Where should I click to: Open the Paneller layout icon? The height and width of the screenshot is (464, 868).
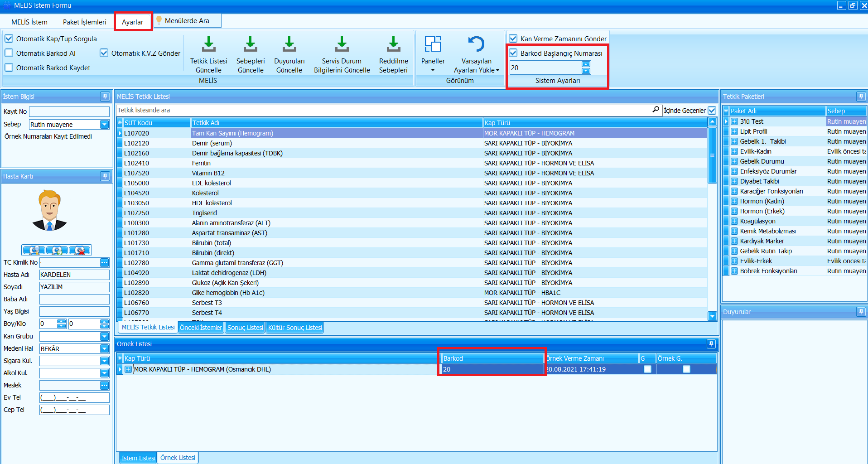tap(433, 44)
